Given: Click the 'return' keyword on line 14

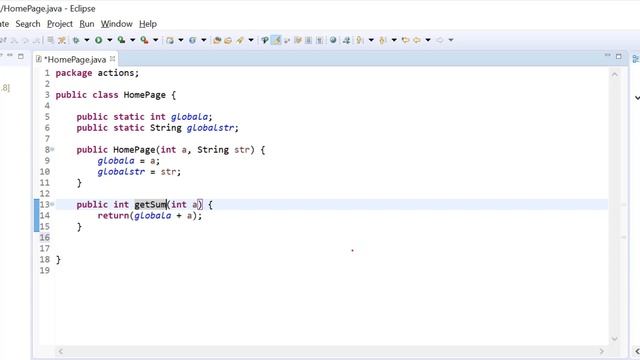Looking at the screenshot, I should coord(113,216).
